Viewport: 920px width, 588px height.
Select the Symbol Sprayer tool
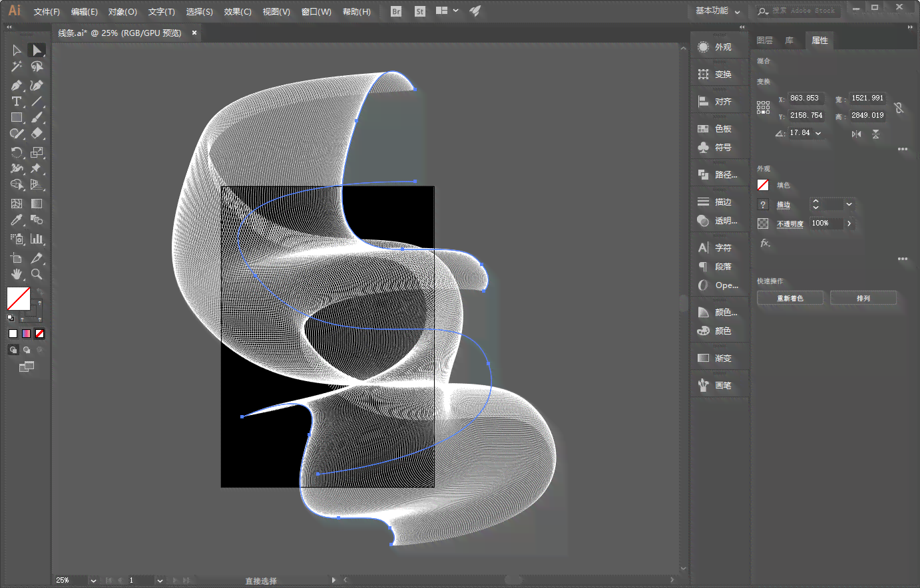pos(17,238)
